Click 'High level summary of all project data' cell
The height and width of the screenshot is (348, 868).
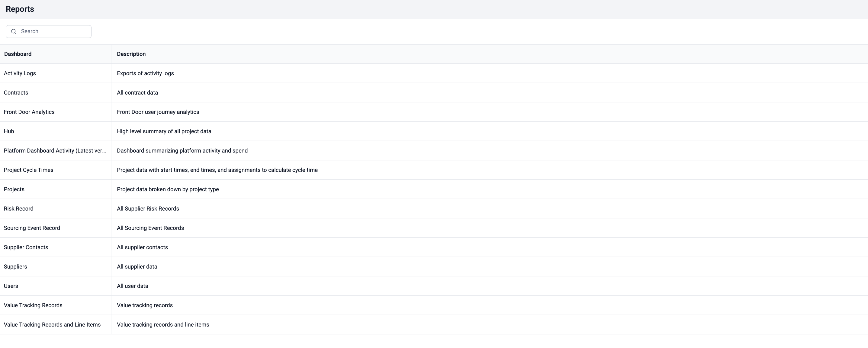[164, 131]
